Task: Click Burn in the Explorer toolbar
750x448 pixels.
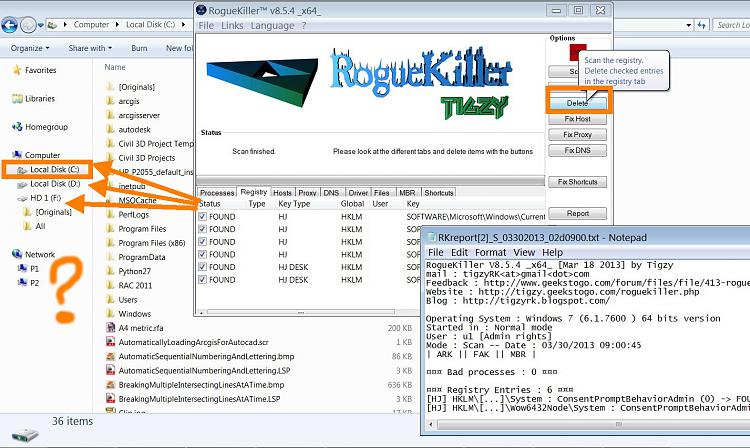Action: [139, 48]
